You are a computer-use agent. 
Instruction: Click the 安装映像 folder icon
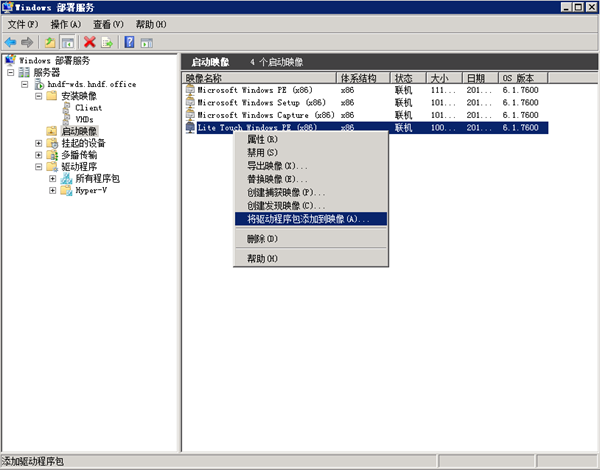(x=52, y=95)
